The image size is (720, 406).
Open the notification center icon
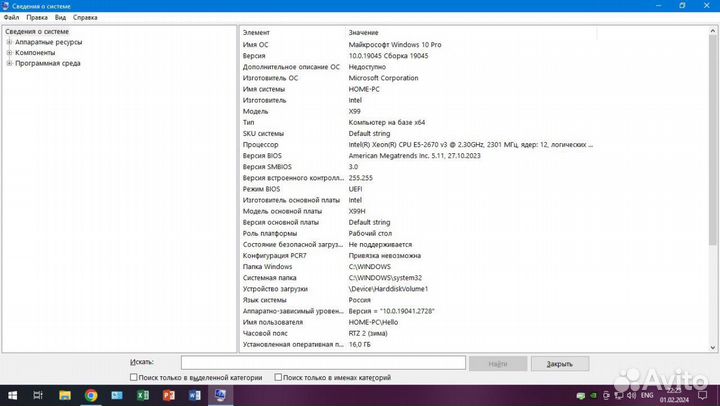(x=703, y=395)
